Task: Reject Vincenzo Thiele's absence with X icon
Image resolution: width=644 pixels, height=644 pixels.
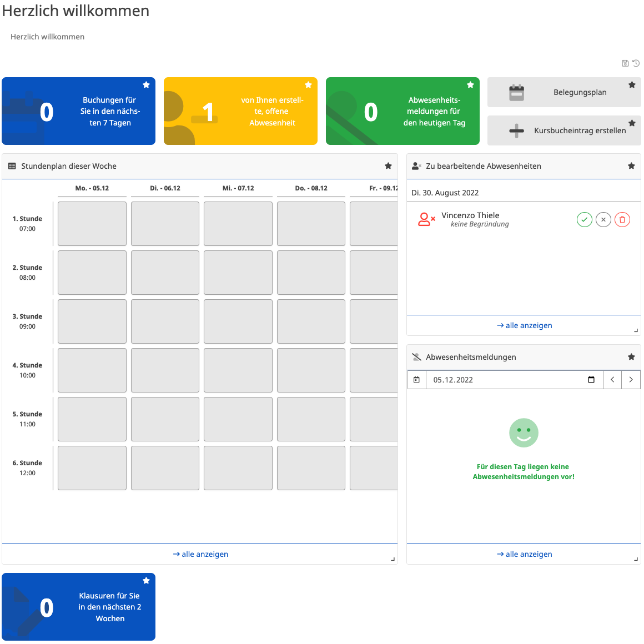Action: point(603,220)
